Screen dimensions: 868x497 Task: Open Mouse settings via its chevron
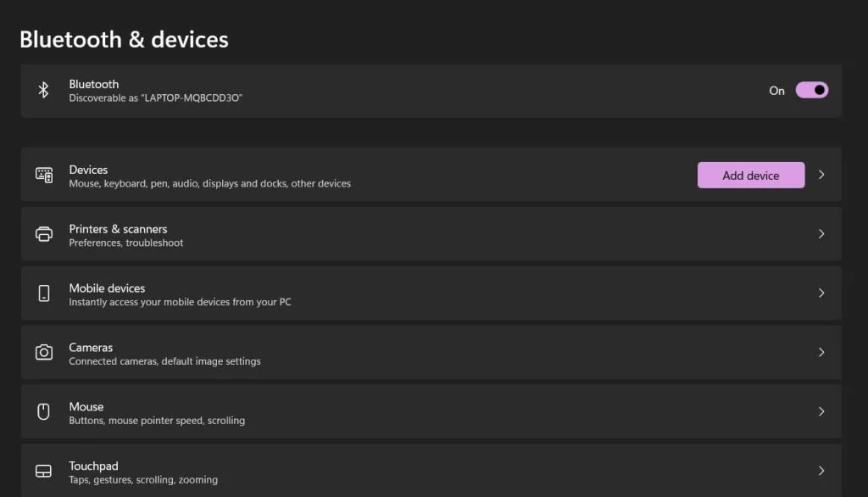pyautogui.click(x=821, y=411)
